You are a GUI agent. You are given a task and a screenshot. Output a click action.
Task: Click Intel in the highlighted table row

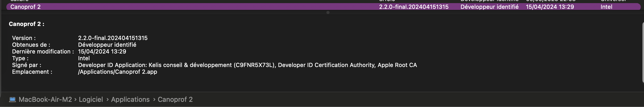tap(606, 7)
